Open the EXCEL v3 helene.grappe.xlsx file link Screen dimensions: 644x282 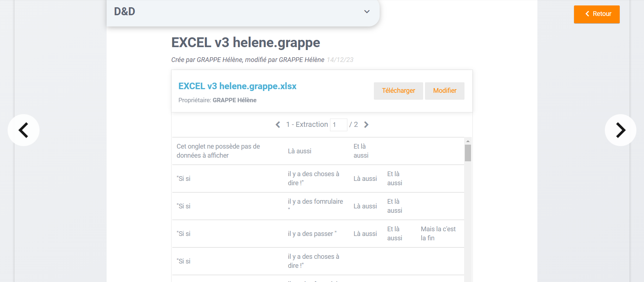click(237, 86)
